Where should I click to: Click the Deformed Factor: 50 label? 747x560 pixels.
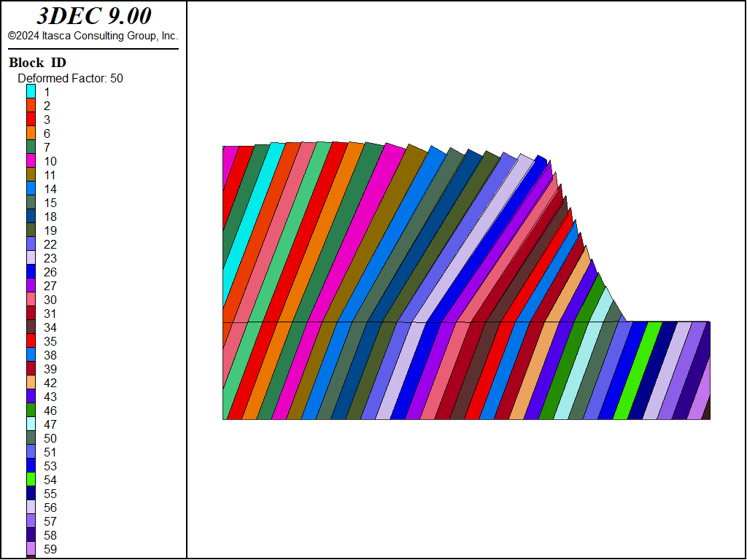click(x=70, y=78)
